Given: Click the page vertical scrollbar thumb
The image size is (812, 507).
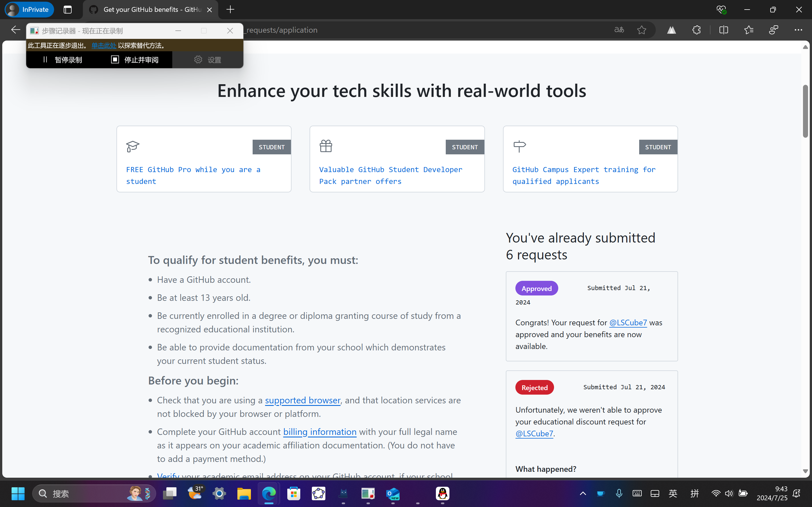Looking at the screenshot, I should coord(805,111).
